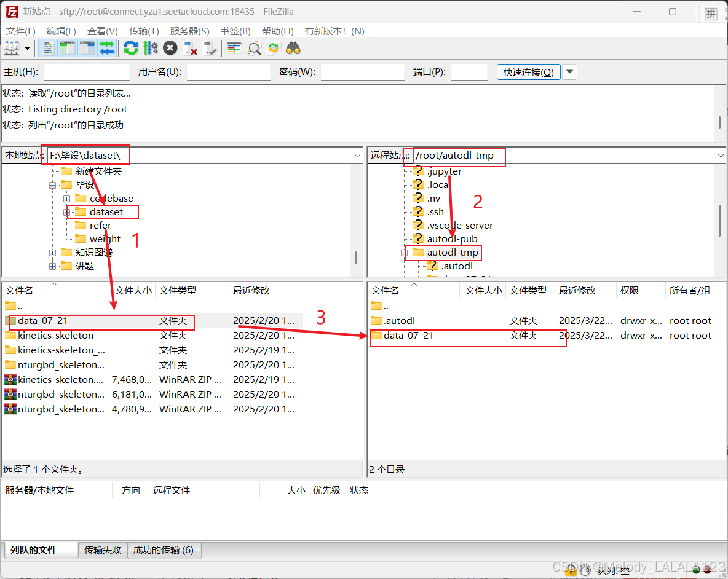Open the 传输(T) menu
Image resolution: width=728 pixels, height=579 pixels.
tap(144, 31)
